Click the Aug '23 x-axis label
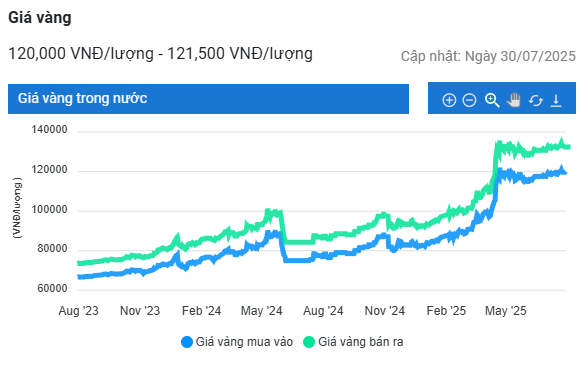The height and width of the screenshot is (369, 588). [78, 310]
